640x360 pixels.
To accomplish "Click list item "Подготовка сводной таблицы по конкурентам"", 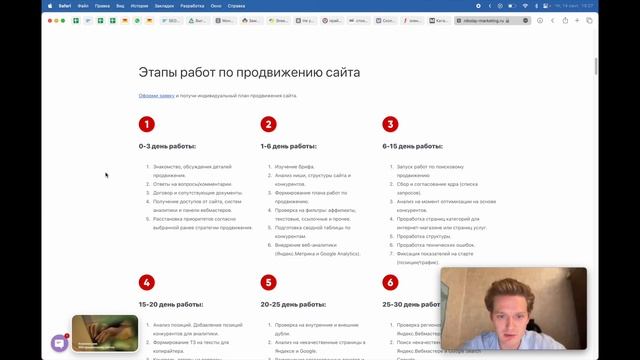I will (x=313, y=232).
